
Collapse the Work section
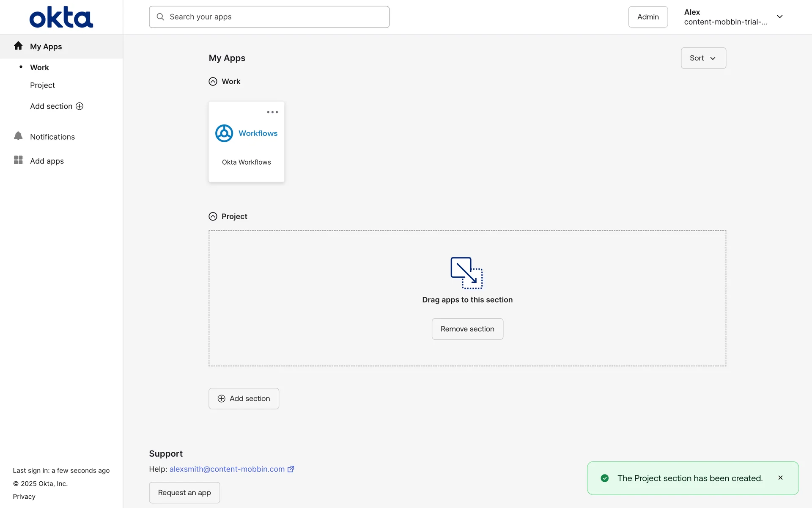point(213,81)
